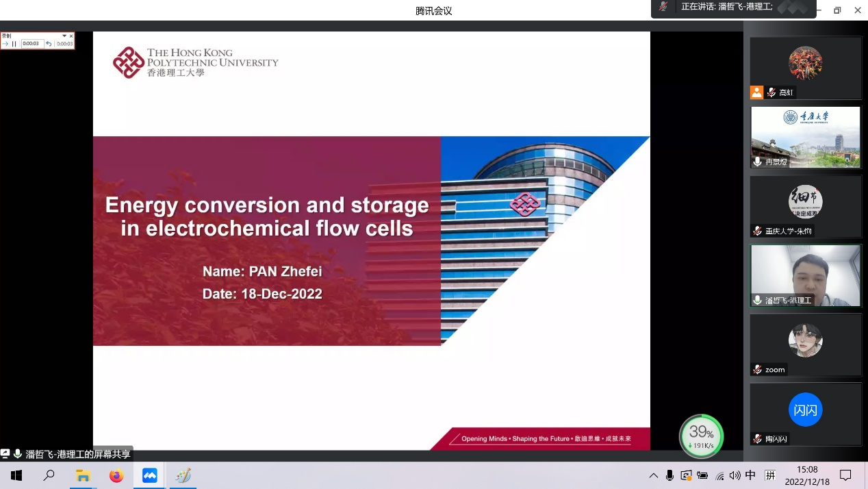Image resolution: width=868 pixels, height=489 pixels.
Task: Expand the hidden system tray icons chevron
Action: [x=653, y=475]
